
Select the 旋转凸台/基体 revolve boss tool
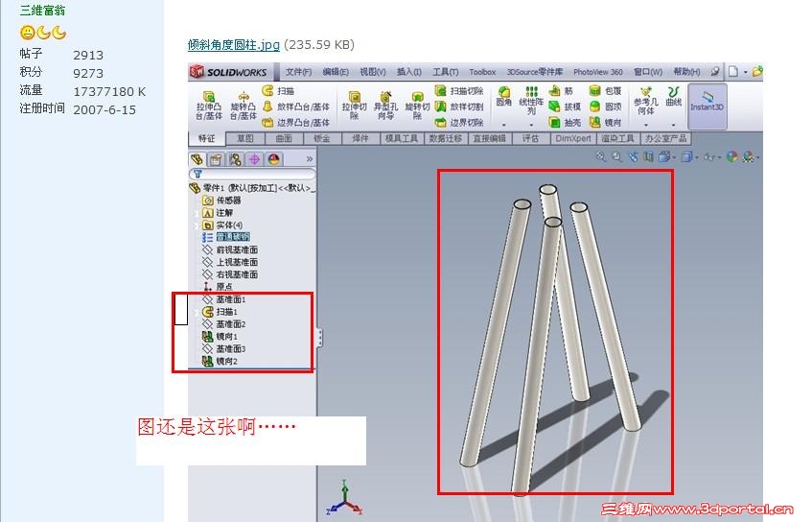tap(243, 106)
